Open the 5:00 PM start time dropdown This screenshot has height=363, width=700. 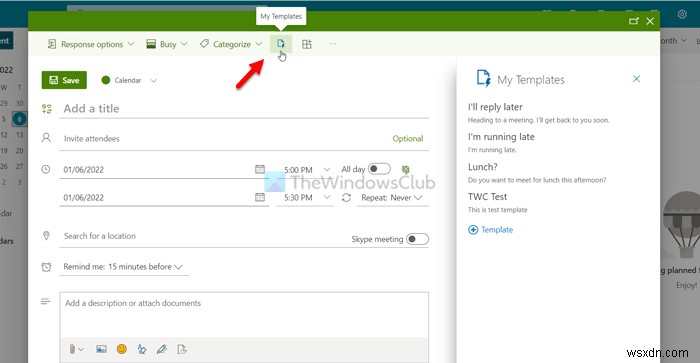(x=327, y=170)
